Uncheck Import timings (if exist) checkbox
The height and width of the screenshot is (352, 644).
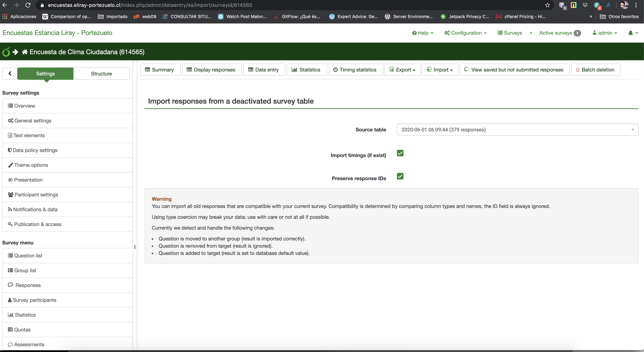pos(400,153)
